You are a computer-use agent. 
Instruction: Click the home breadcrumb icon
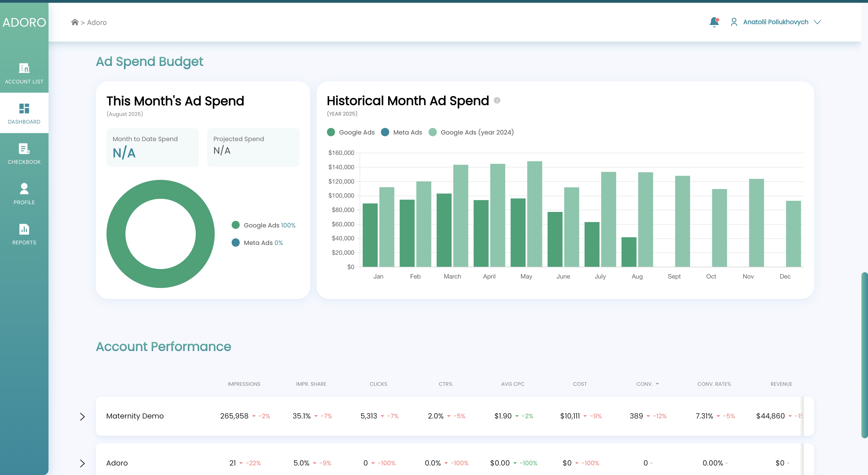tap(75, 22)
